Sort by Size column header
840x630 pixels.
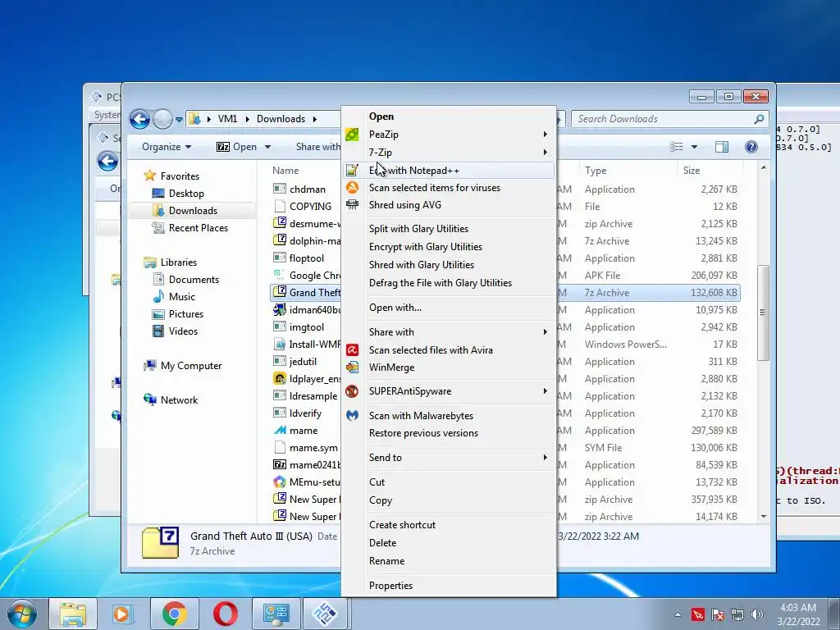691,171
